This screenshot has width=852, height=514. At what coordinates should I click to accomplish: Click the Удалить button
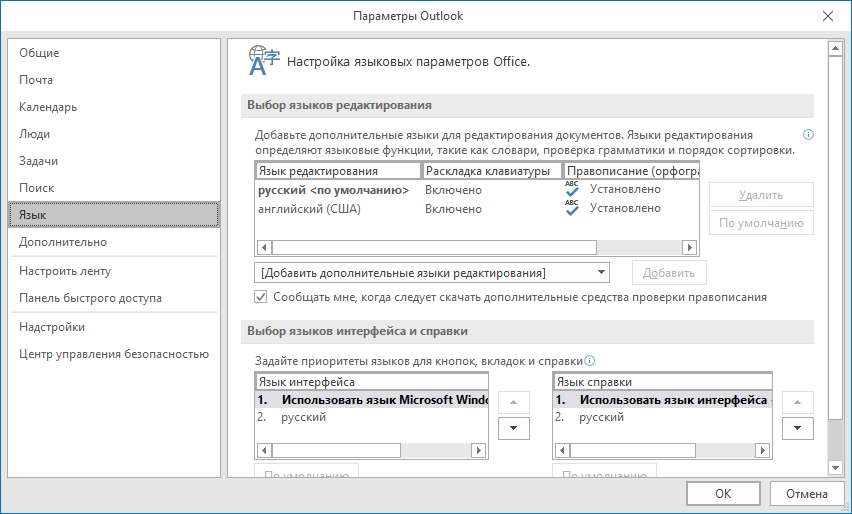pos(761,195)
